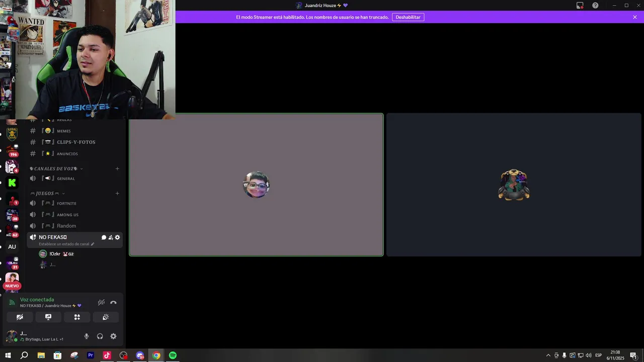Focus the highlighted speaking participant tile
The image size is (644, 362).
click(257, 185)
